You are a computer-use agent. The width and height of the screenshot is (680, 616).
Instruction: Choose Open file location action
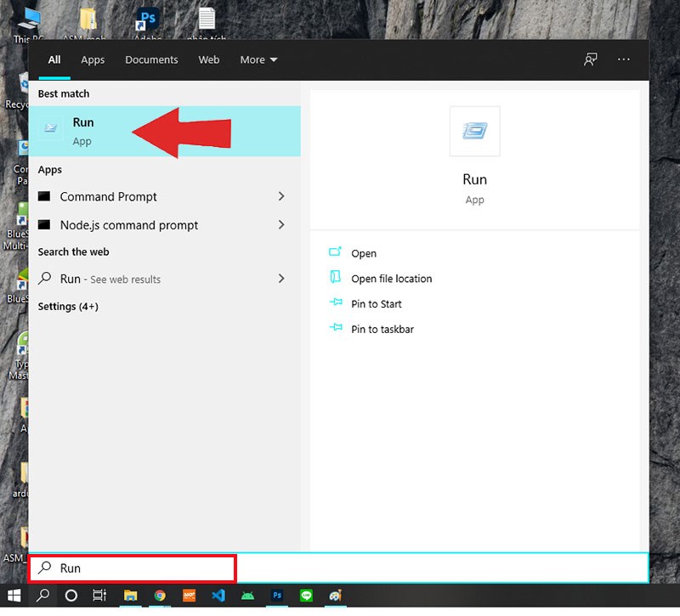[x=380, y=279]
